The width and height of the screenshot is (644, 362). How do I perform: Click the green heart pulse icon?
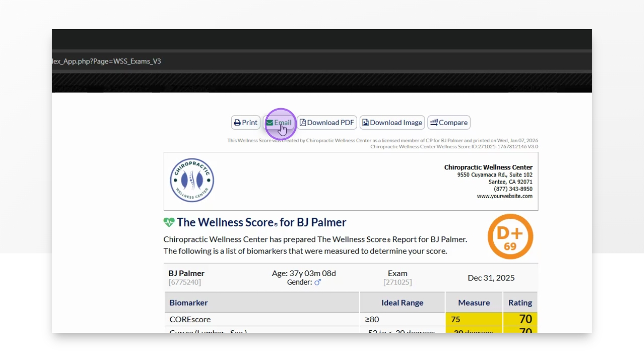coord(169,222)
